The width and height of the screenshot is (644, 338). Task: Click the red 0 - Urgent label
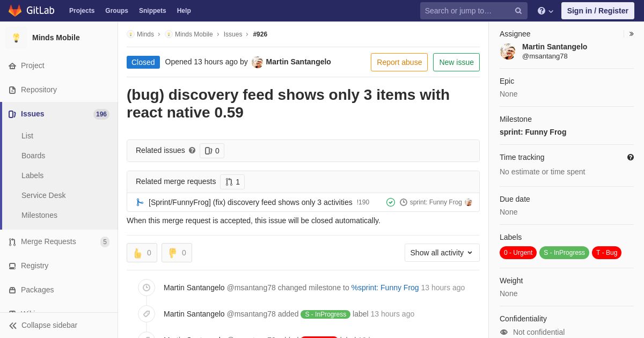click(x=518, y=253)
